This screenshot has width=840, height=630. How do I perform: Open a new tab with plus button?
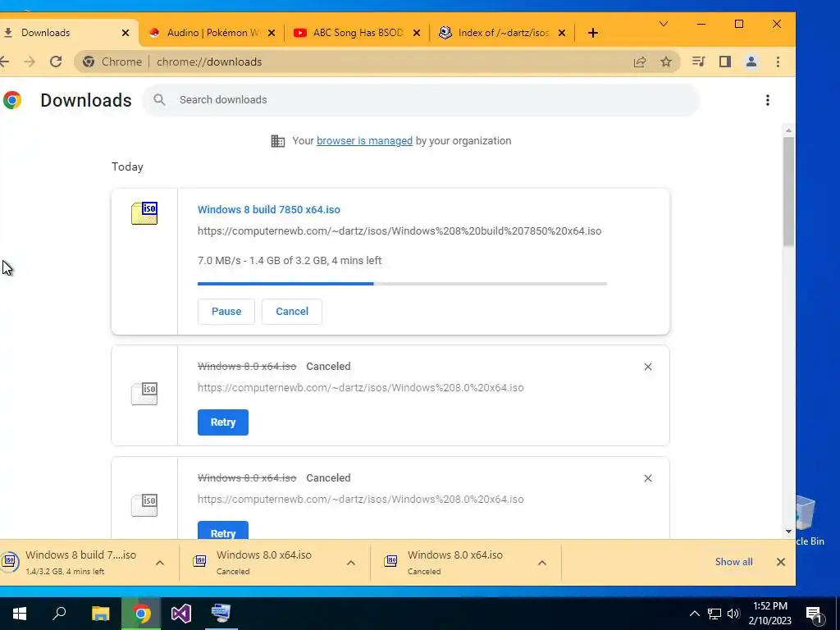click(592, 33)
